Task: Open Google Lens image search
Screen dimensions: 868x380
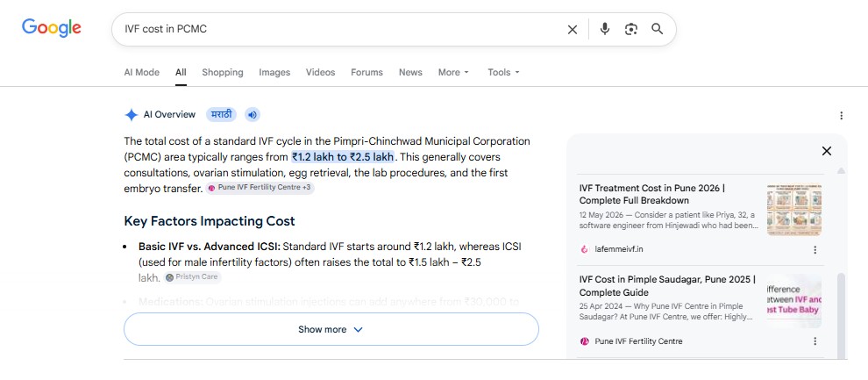Action: tap(631, 29)
